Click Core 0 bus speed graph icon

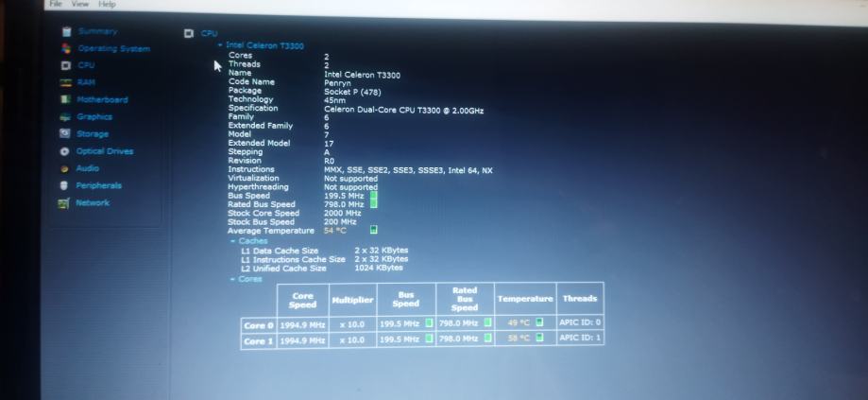click(429, 322)
